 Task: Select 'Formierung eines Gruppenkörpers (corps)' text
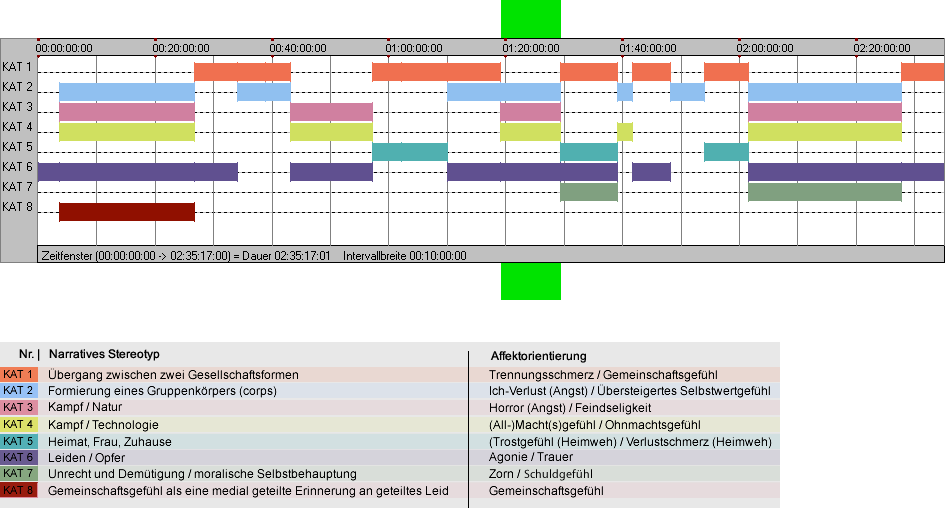point(163,391)
